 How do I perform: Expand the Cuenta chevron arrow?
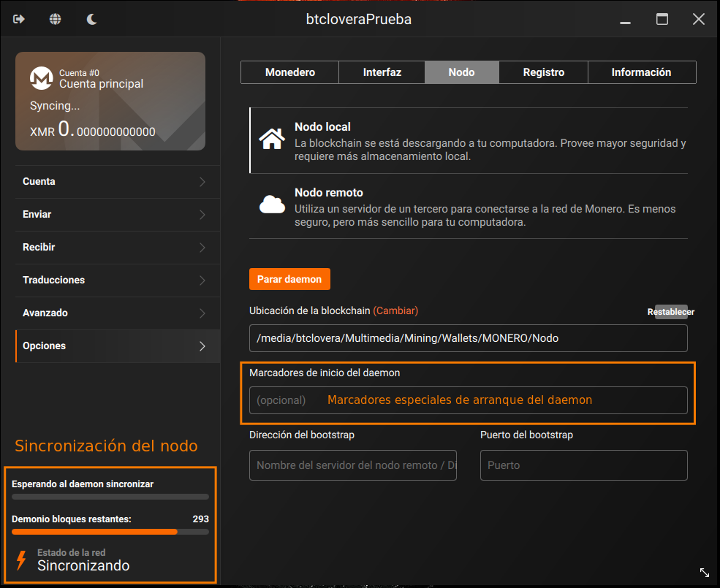(x=202, y=182)
